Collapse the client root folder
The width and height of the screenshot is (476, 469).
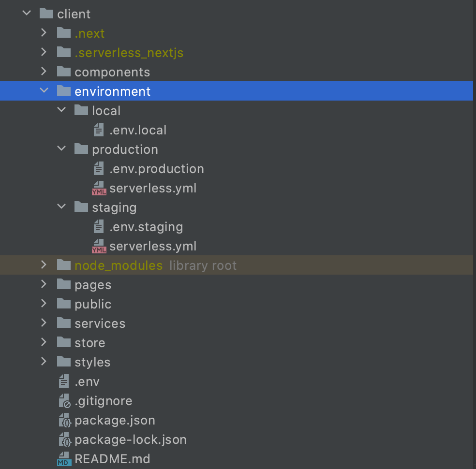tap(27, 14)
